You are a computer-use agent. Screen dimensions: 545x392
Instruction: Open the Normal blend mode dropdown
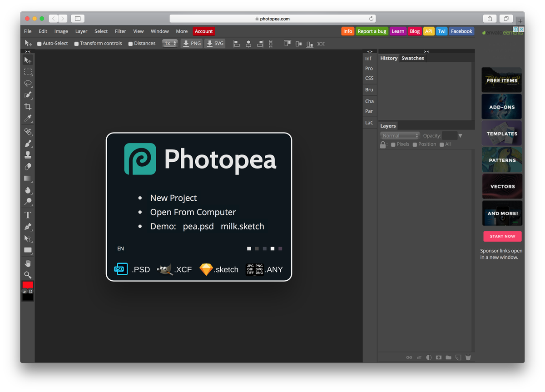[400, 136]
